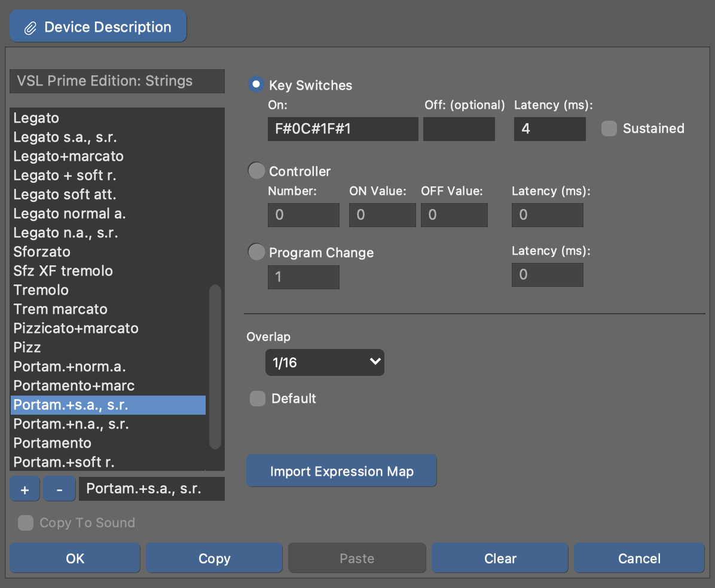Select the Controller radio button
Viewport: 715px width, 588px height.
coord(256,171)
